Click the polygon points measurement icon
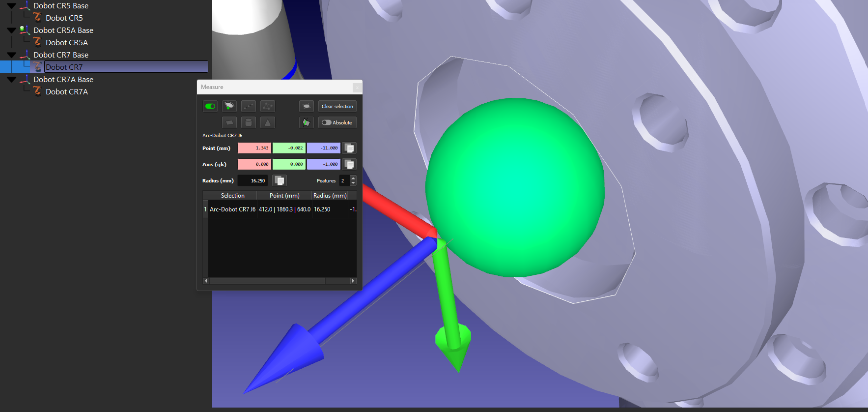The width and height of the screenshot is (868, 412). (267, 106)
